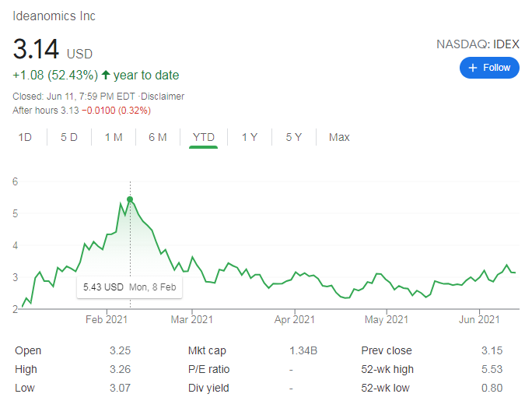
Task: Click the Jun 2021 axis label
Action: coord(479,320)
